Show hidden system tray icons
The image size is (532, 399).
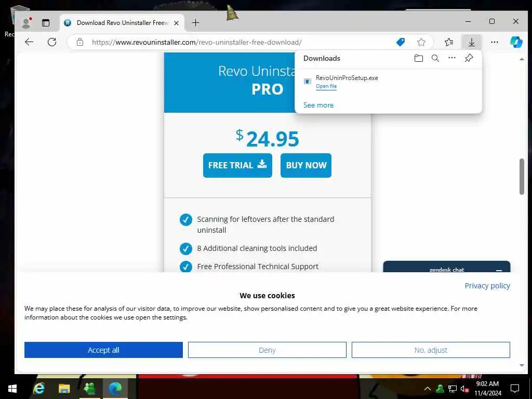coord(428,389)
